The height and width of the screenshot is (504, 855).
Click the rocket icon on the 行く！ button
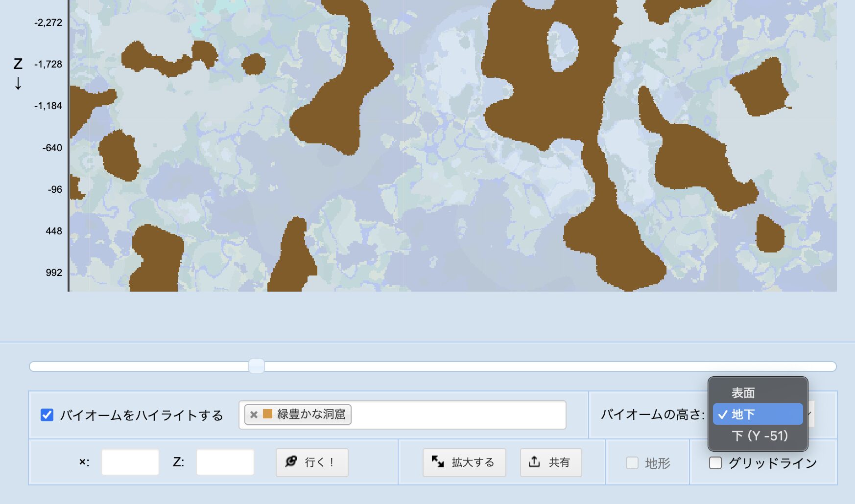[291, 461]
